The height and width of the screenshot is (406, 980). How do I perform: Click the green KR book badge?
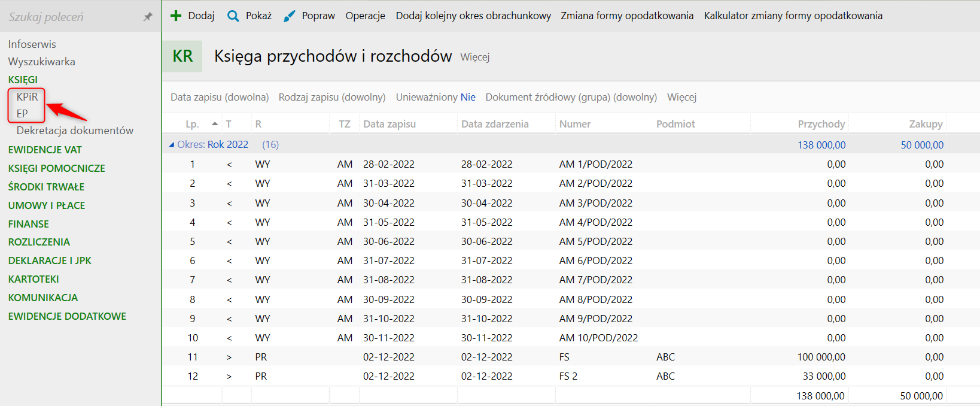pos(182,56)
